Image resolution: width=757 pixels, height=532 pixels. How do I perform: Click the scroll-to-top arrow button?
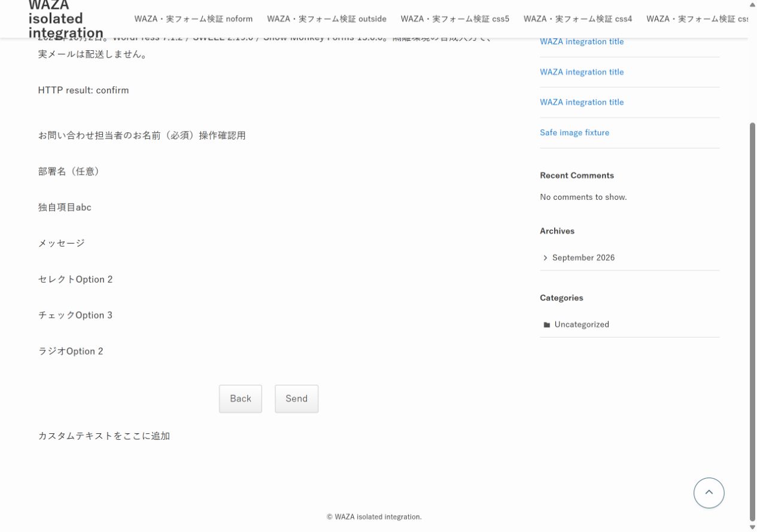point(709,493)
